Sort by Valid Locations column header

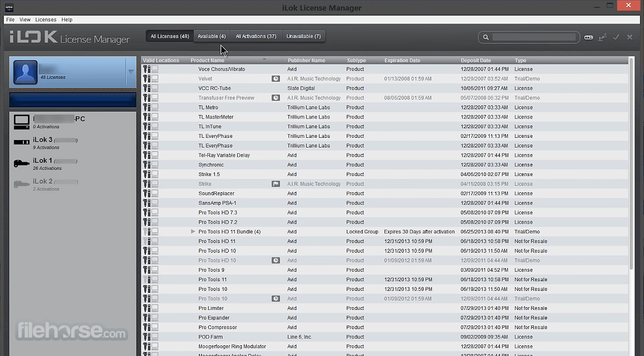[x=161, y=61]
